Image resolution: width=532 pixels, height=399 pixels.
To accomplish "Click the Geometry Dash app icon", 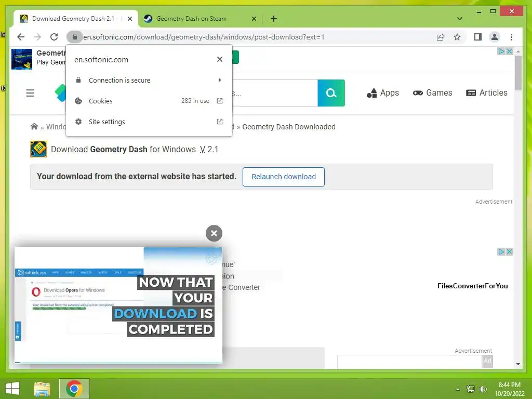I will (x=38, y=149).
